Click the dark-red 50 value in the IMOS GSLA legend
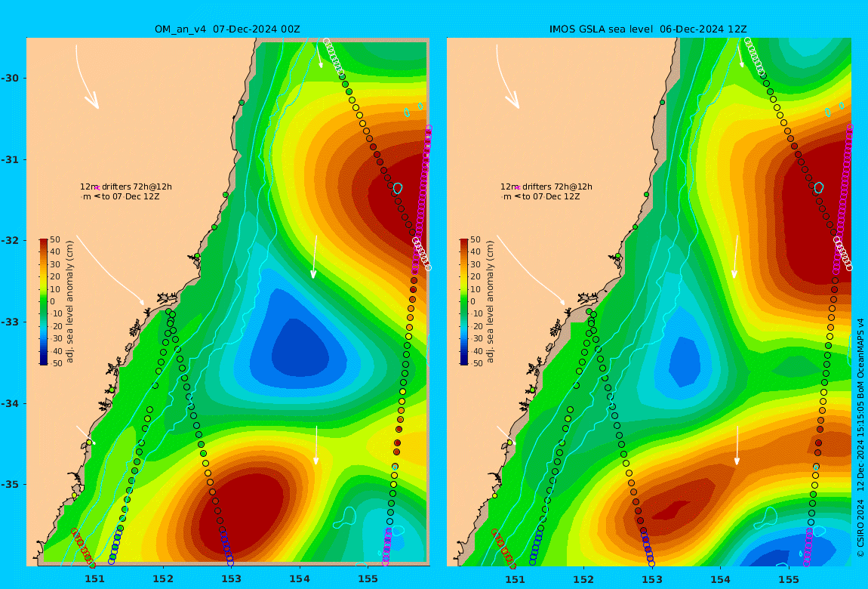Viewport: 868px width, 589px height. pyautogui.click(x=476, y=239)
